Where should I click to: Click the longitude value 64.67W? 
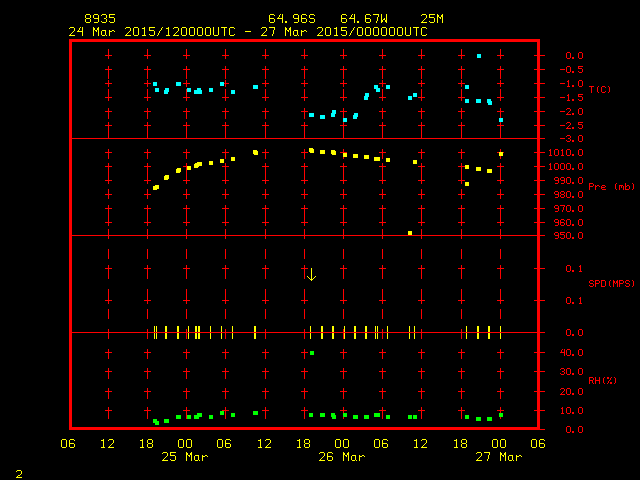(x=362, y=19)
